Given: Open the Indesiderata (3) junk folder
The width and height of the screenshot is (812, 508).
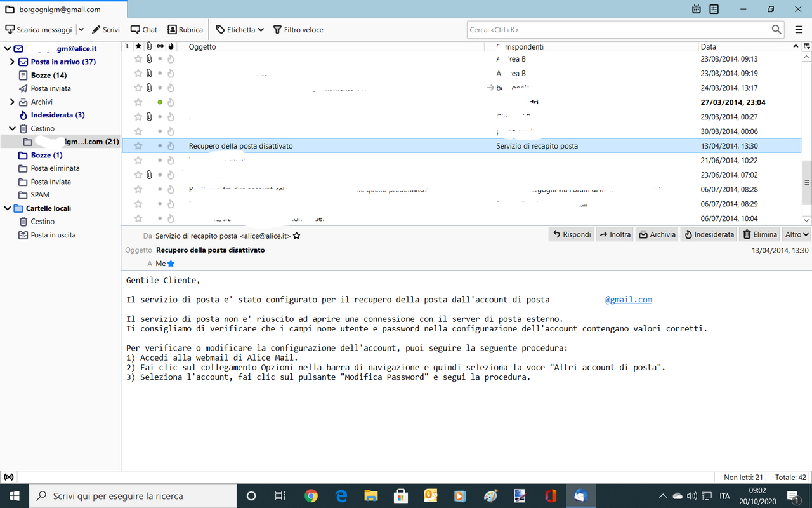Looking at the screenshot, I should [x=58, y=116].
